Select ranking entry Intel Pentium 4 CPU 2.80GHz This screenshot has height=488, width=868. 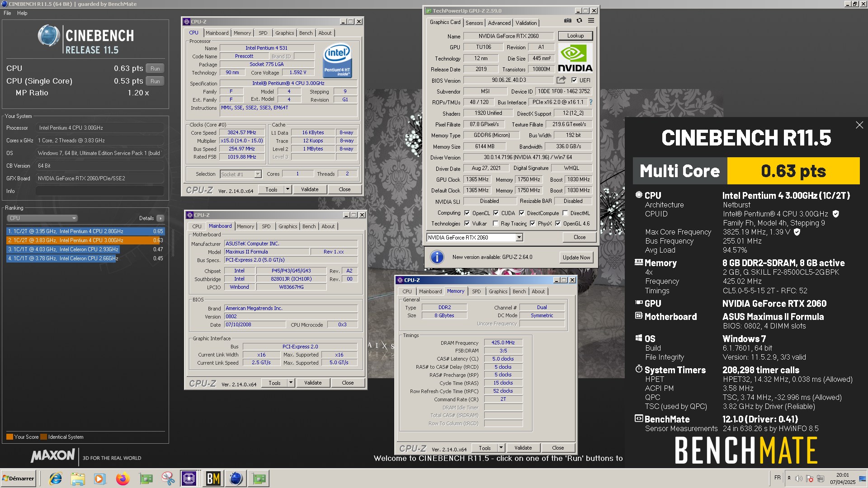click(x=85, y=231)
